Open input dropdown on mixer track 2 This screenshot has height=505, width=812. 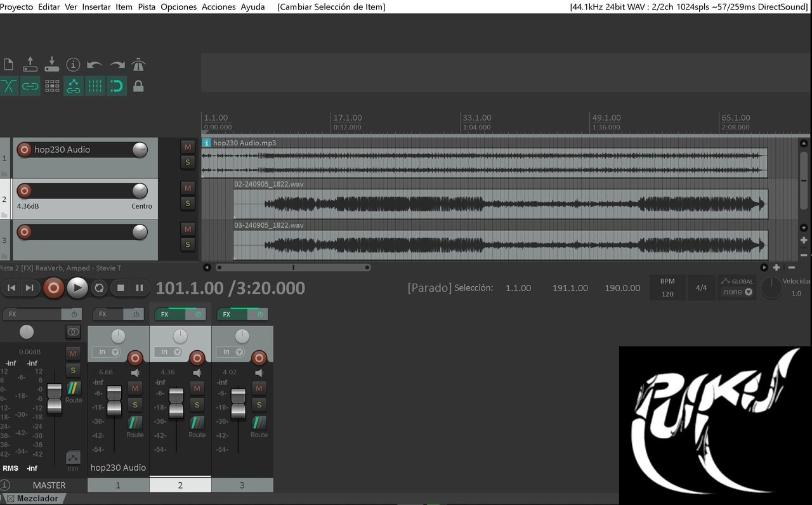168,351
